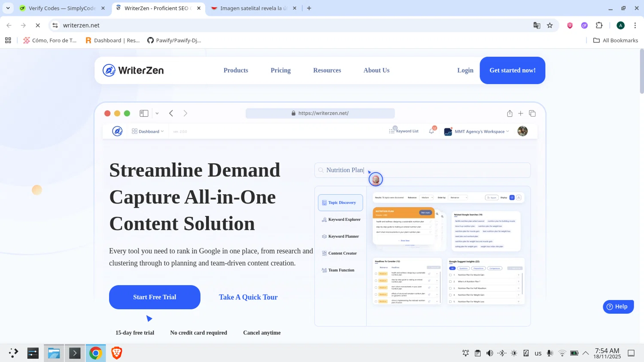Select the Keyword Explorer feature tab
Viewport: 644px width, 362px height.
pyautogui.click(x=341, y=220)
